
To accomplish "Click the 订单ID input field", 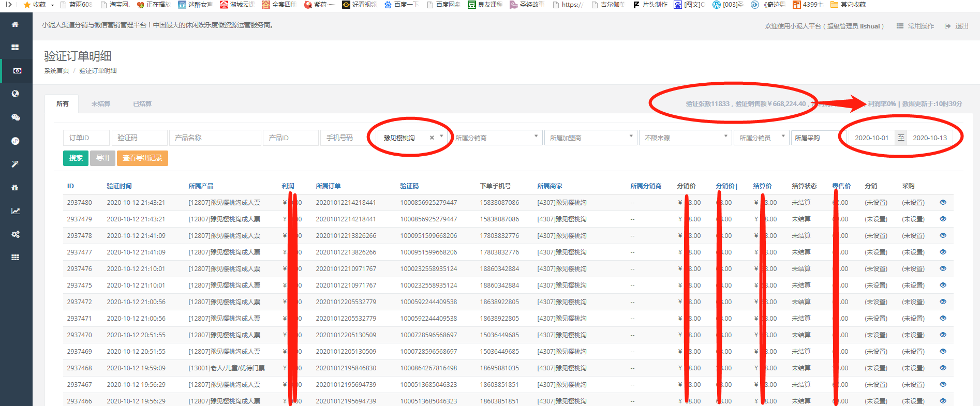I will (86, 138).
